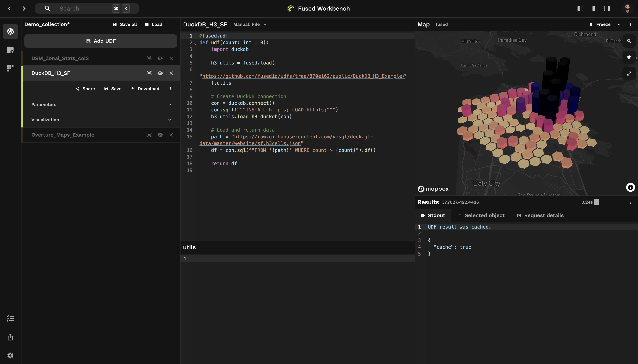Focus the Search input field

click(87, 8)
